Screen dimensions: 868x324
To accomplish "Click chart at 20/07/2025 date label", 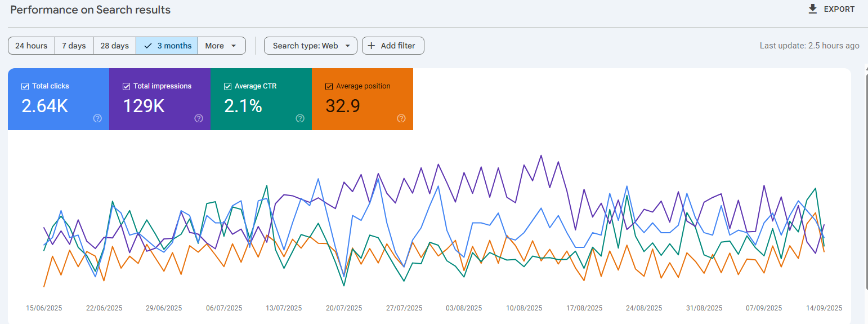I will (x=344, y=308).
